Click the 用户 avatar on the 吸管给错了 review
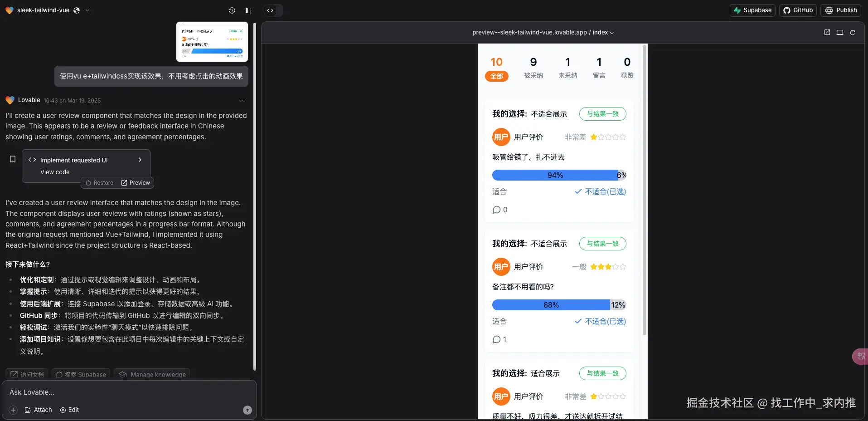 501,137
